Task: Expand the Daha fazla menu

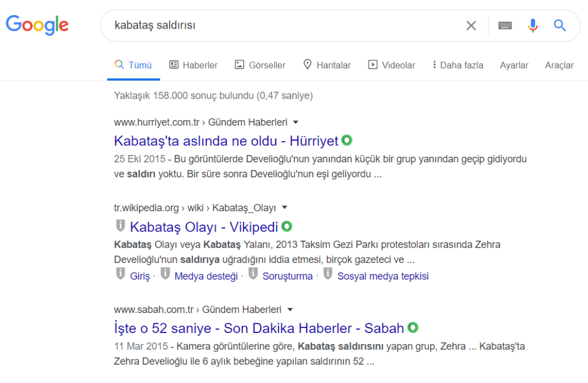Action: [458, 65]
